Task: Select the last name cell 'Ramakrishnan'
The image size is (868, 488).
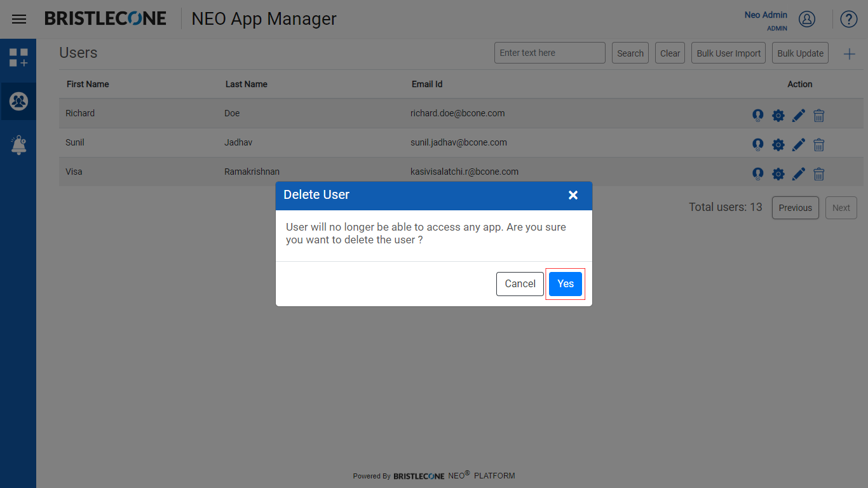Action: pos(252,172)
